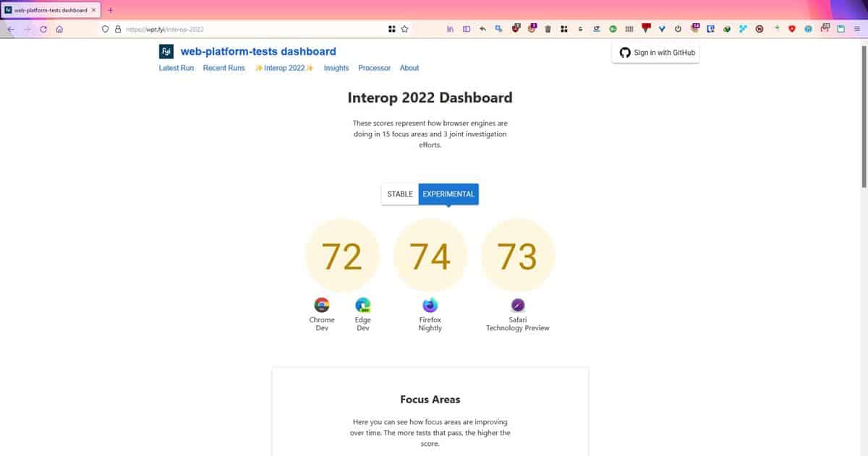Viewport: 868px width, 456px height.
Task: Click the padlock icon in the address bar
Action: coord(117,30)
